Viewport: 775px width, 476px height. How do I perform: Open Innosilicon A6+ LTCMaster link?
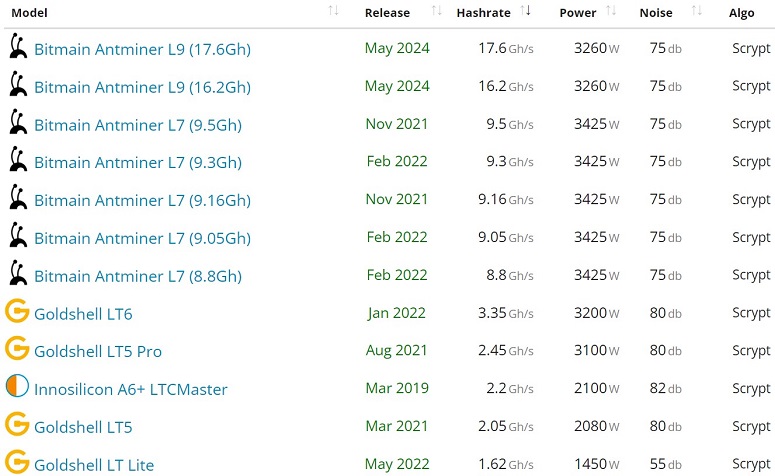(131, 389)
